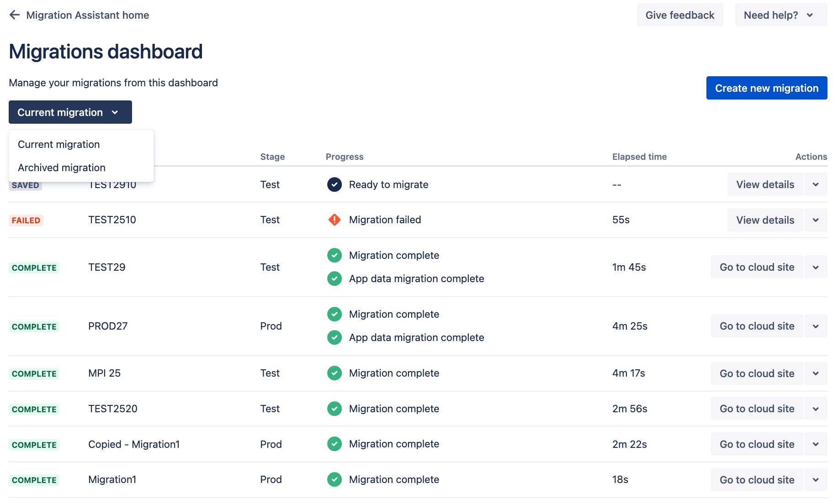Expand the Need help? menu
This screenshot has width=838, height=504.
point(780,15)
